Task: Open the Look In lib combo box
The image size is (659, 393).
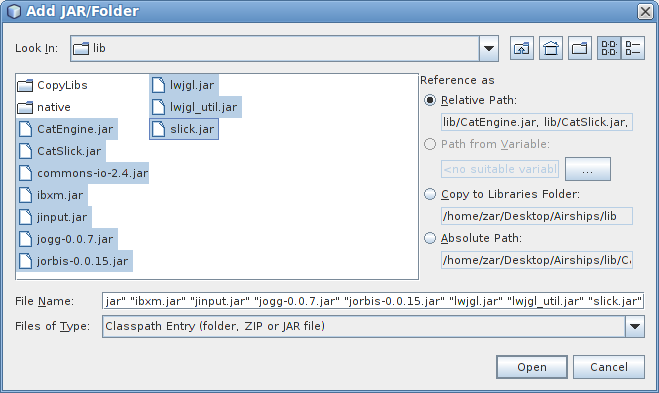Action: (x=285, y=48)
